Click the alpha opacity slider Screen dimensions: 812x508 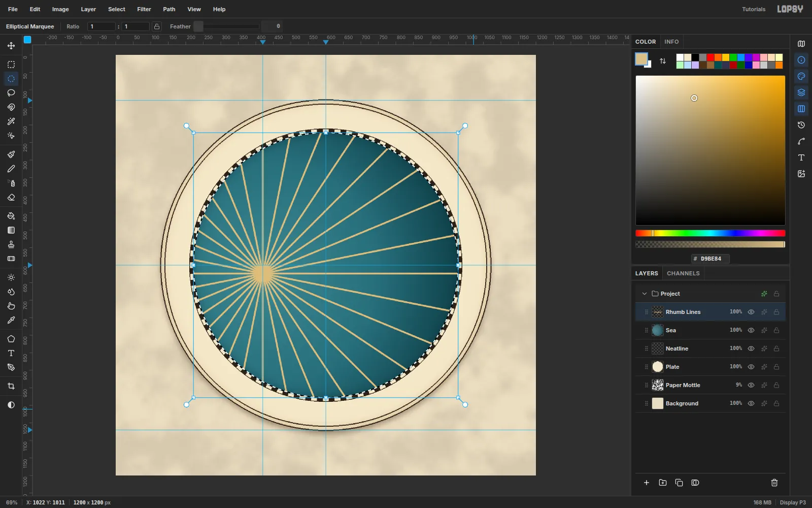click(710, 244)
